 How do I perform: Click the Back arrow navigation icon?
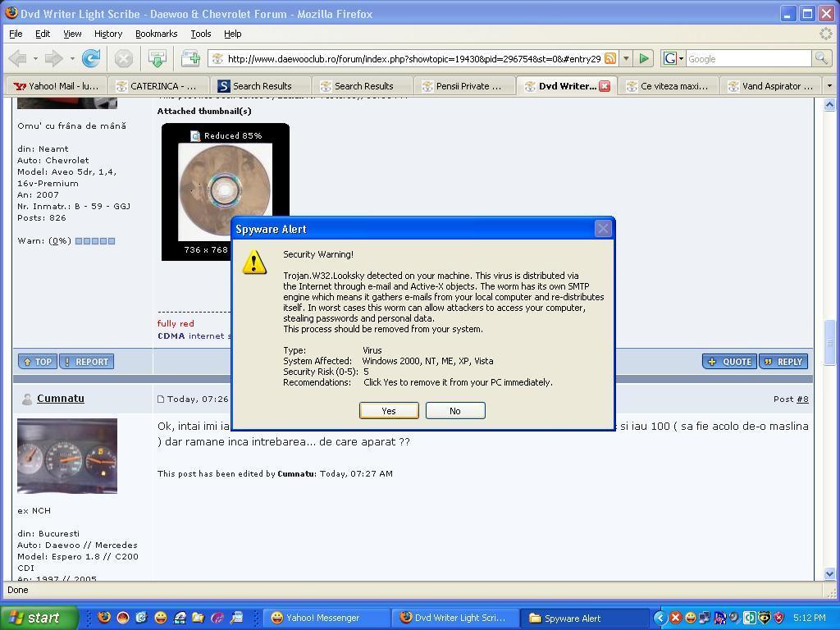18,58
